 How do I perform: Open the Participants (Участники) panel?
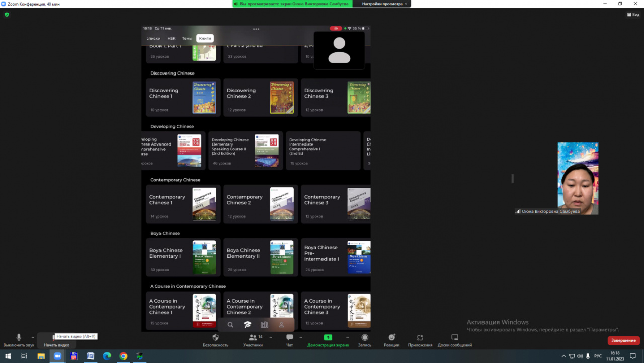coord(253,338)
